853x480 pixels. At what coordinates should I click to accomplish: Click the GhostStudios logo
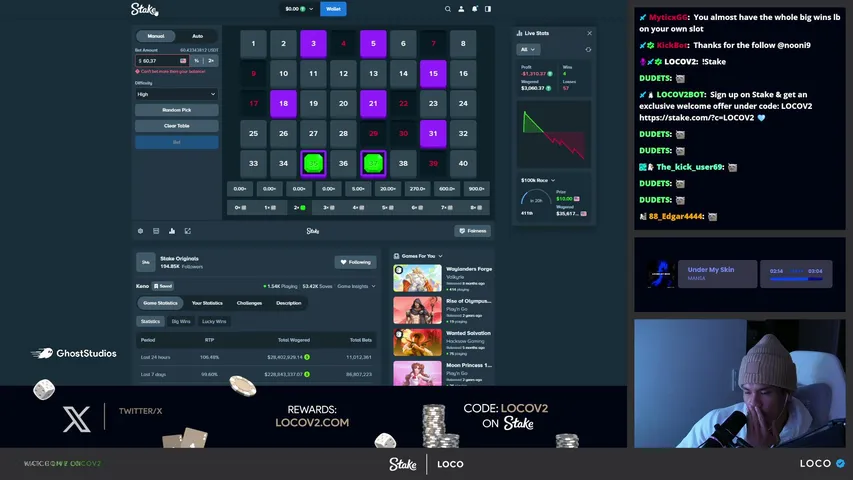coord(73,354)
